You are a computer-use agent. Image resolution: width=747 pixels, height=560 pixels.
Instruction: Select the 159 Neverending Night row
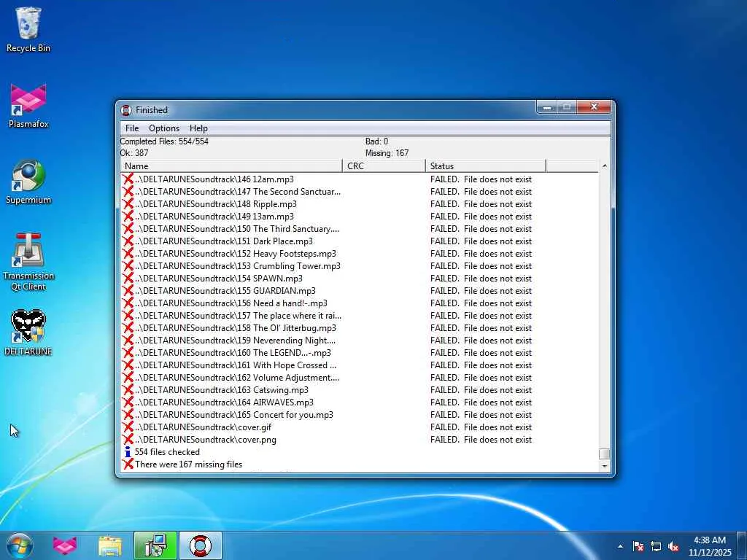tap(360, 340)
